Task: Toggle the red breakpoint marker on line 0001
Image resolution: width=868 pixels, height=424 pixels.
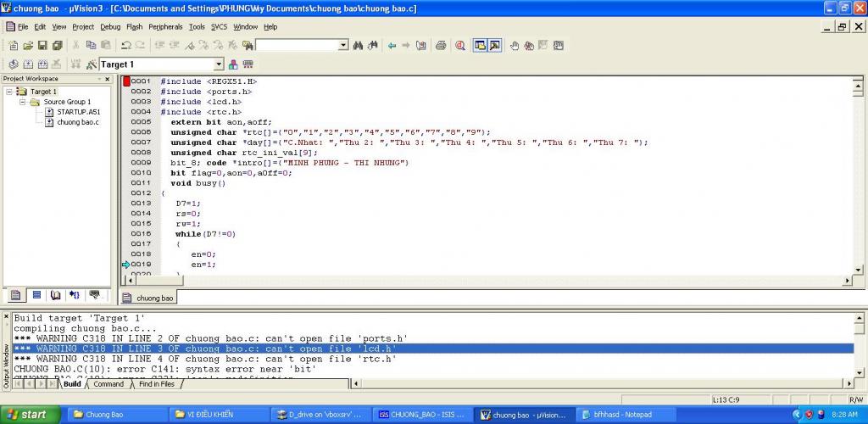Action: tap(127, 81)
